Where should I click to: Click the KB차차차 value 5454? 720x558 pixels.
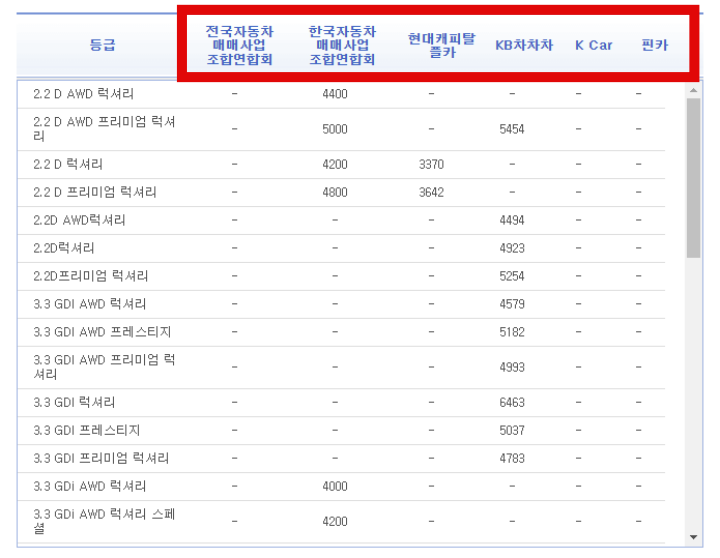(512, 129)
